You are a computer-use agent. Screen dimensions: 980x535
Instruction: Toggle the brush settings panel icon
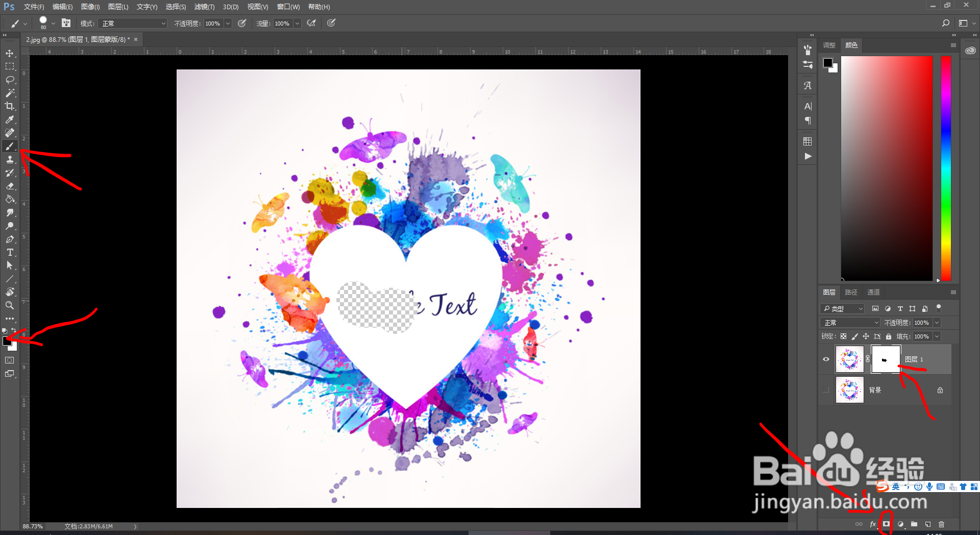click(66, 23)
